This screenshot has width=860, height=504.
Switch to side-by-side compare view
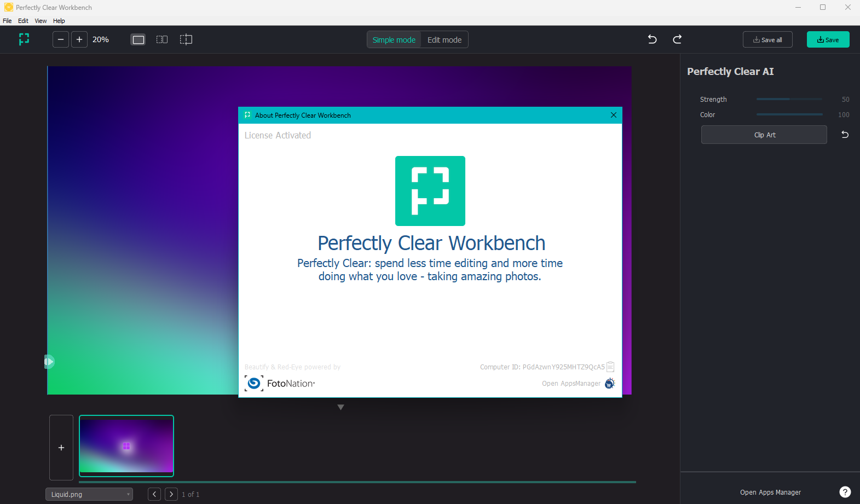tap(162, 39)
